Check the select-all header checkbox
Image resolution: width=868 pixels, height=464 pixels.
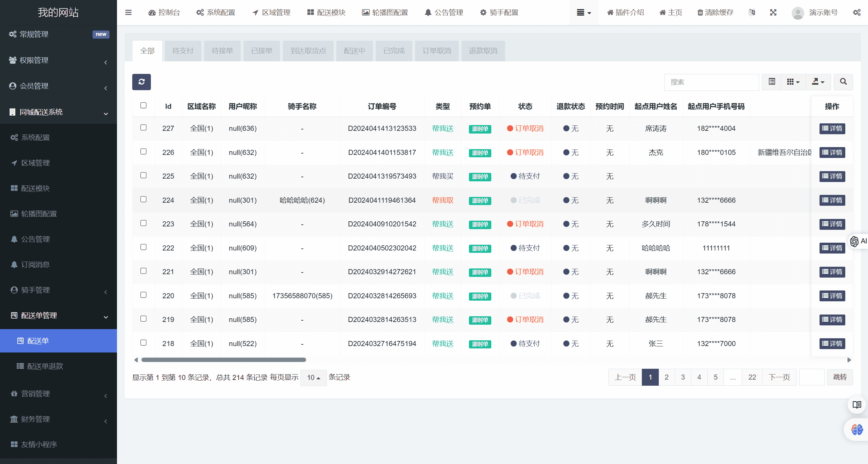tap(143, 105)
